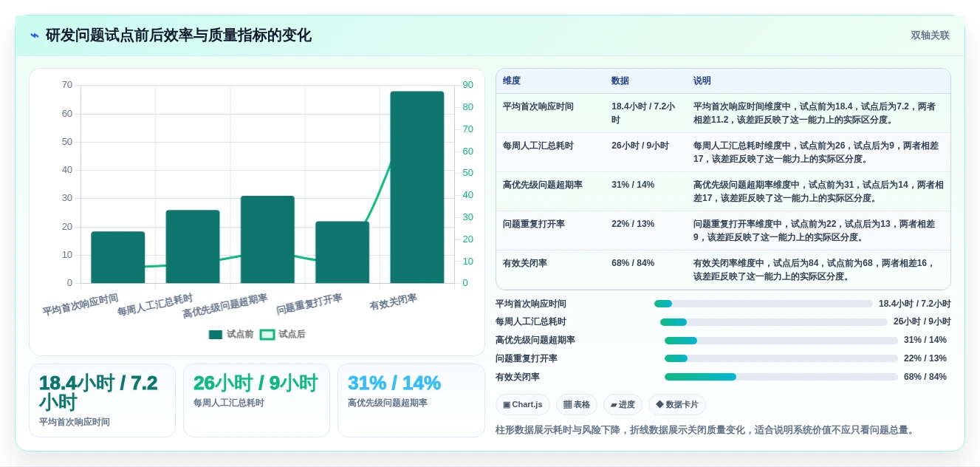
Task: Click the 有效关闭率 bar in the chart
Action: click(x=417, y=187)
